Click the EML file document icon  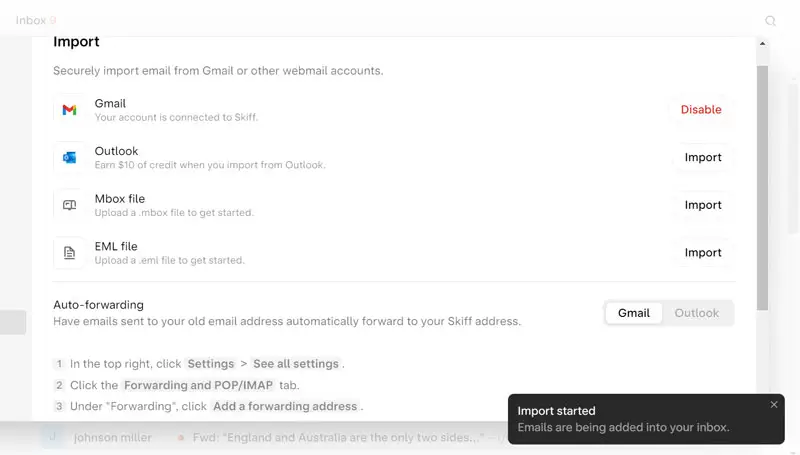69,253
